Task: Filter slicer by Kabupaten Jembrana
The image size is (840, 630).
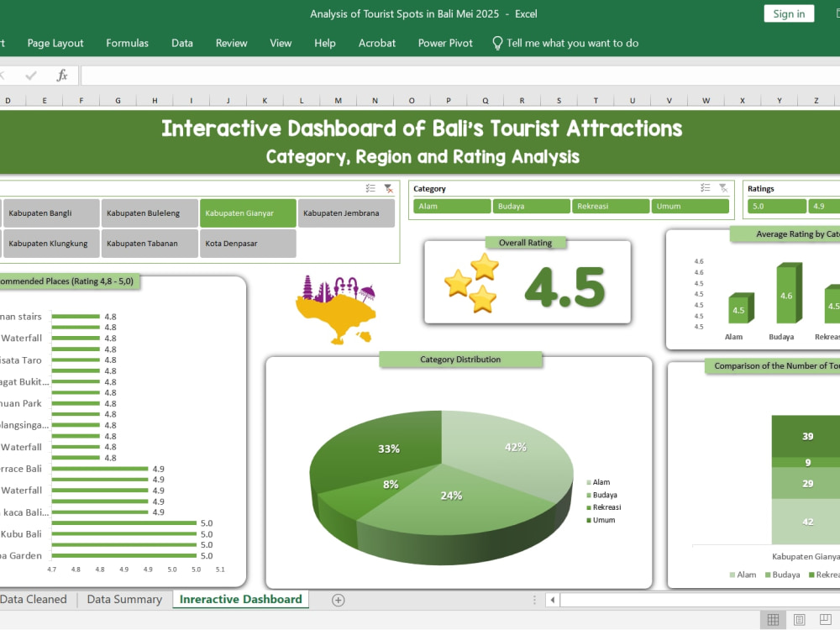Action: pyautogui.click(x=346, y=213)
